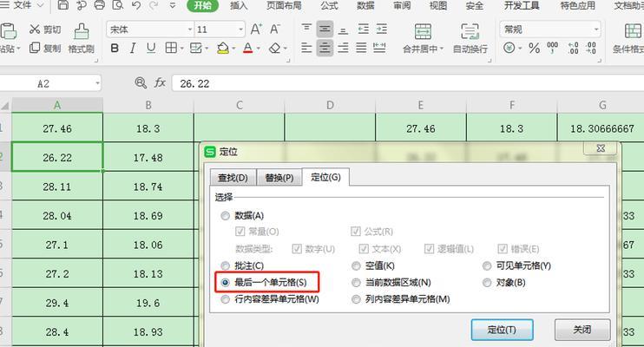
Task: Click the Save icon in quick access bar
Action: 62,5
